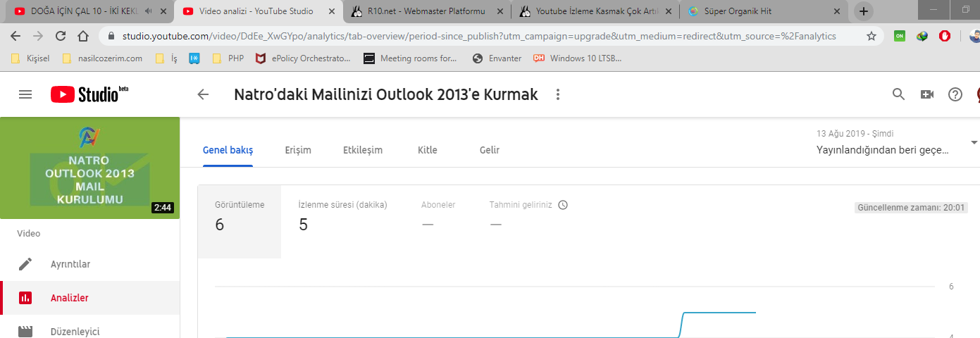Open the Kişisel bookmarks folder
Viewport: 980px width, 338px height.
(x=31, y=58)
